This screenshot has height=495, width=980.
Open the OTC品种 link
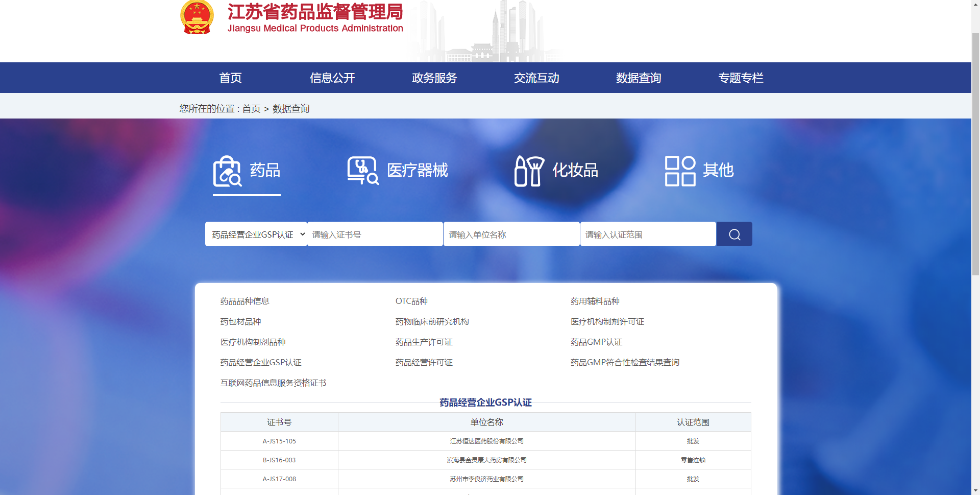pyautogui.click(x=411, y=301)
